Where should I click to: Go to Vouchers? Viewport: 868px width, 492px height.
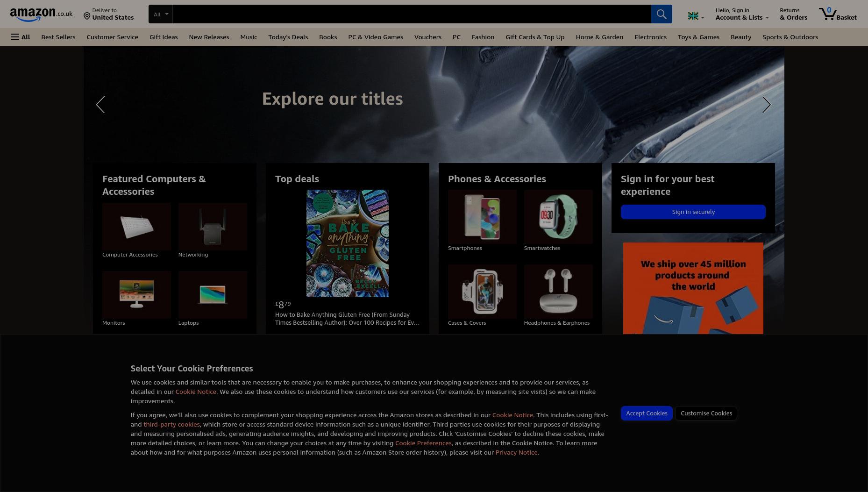coord(428,37)
